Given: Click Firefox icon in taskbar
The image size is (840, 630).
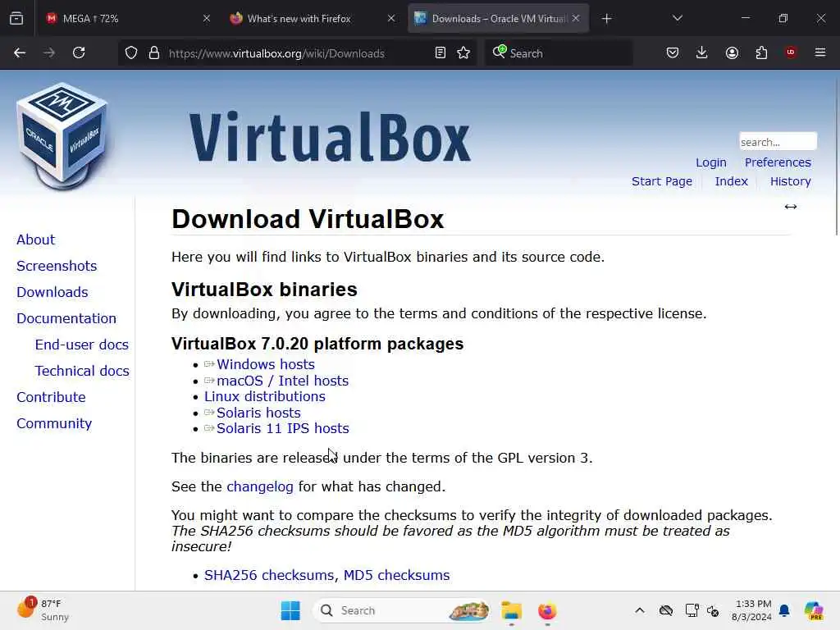Looking at the screenshot, I should coord(547,610).
